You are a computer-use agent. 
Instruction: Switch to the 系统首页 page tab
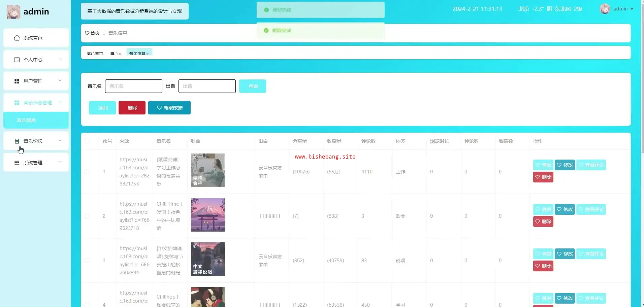click(95, 54)
